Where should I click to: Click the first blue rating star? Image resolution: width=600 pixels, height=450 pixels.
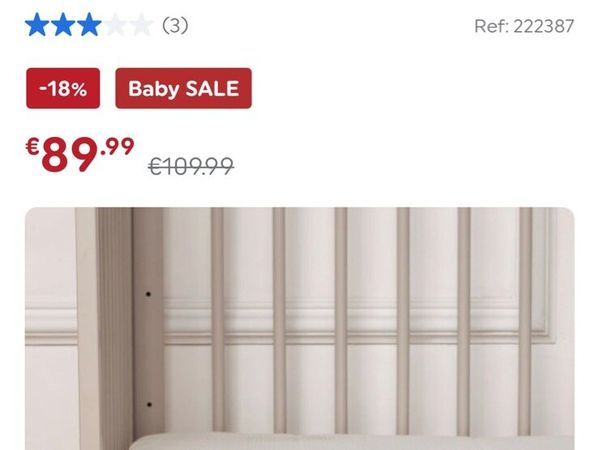click(x=37, y=25)
